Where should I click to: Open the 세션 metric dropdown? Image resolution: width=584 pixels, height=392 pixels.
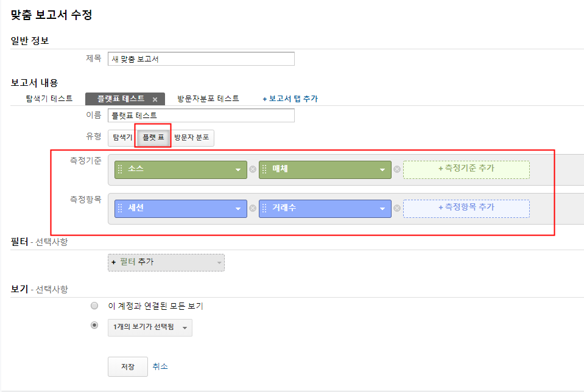(238, 209)
